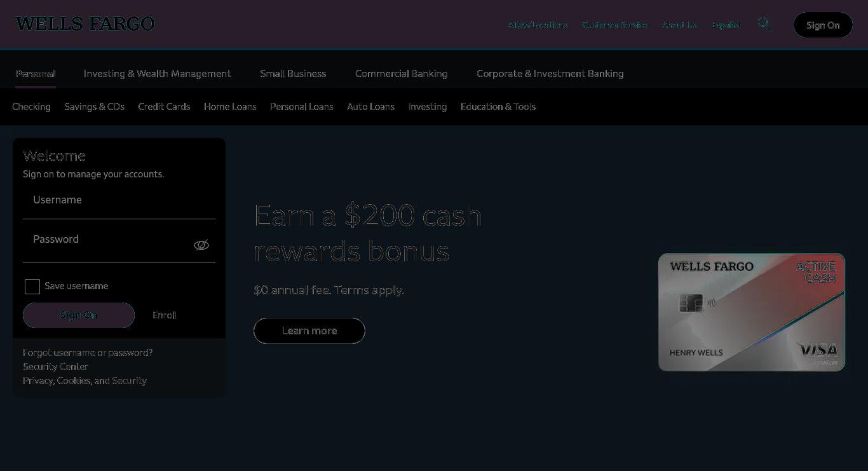The height and width of the screenshot is (471, 868).
Task: Open the Education & Tools menu
Action: [x=498, y=107]
